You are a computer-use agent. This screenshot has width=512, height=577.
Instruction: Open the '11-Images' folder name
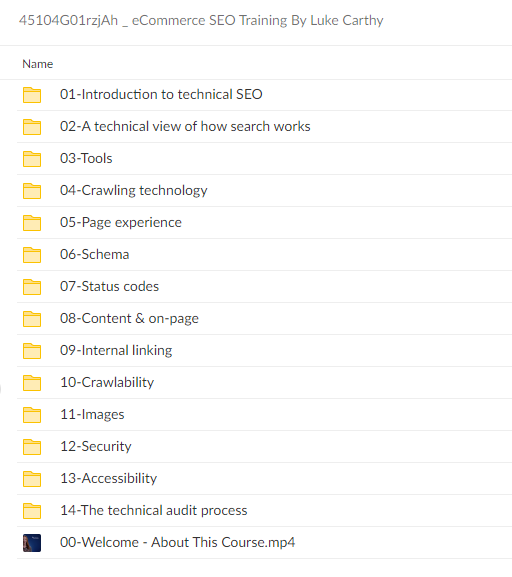click(x=92, y=415)
